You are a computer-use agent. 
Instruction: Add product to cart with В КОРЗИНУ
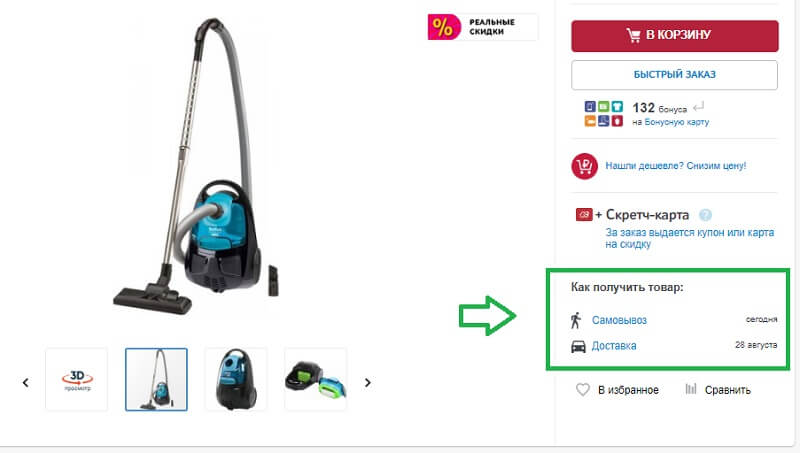click(674, 36)
